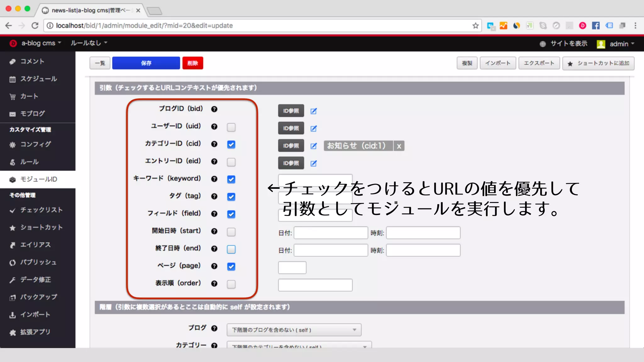Click the 終了日時 時刻 input field
This screenshot has width=644, height=362.
[423, 251]
